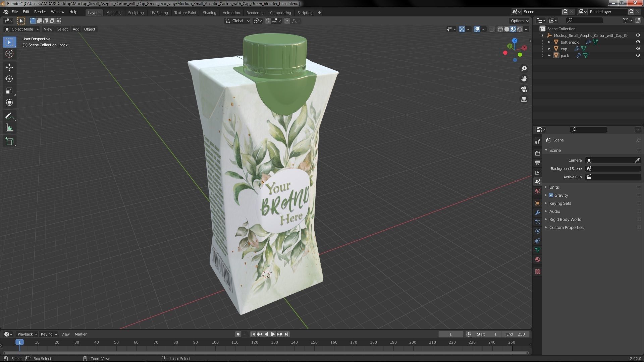Open the Texture properties tab
The height and width of the screenshot is (362, 644).
[538, 271]
